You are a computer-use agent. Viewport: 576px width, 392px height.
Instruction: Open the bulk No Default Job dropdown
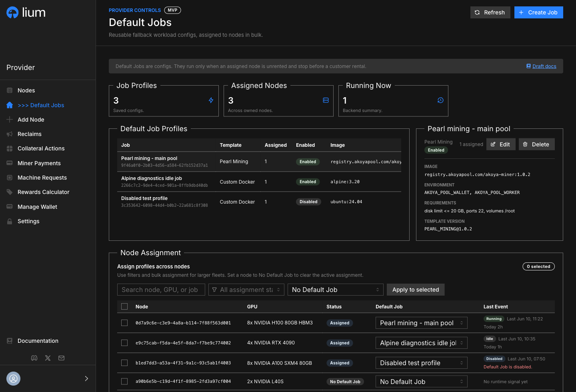point(336,290)
